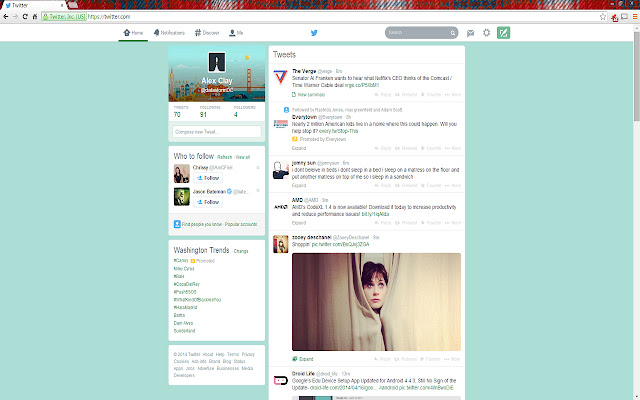Viewport: 640px width, 400px height.
Task: Click Find people you know
Action: (202, 224)
